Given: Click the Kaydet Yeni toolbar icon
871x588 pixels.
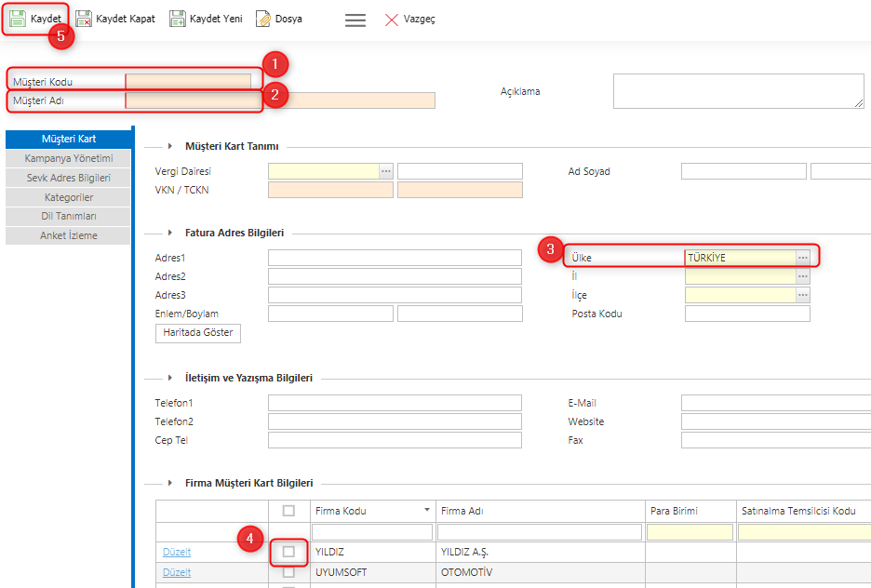Looking at the screenshot, I should tap(178, 19).
